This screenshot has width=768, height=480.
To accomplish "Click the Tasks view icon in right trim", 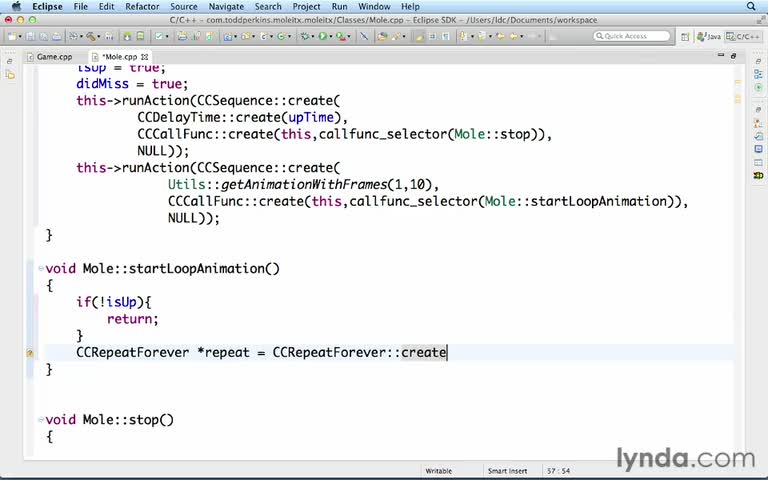I will pyautogui.click(x=758, y=136).
